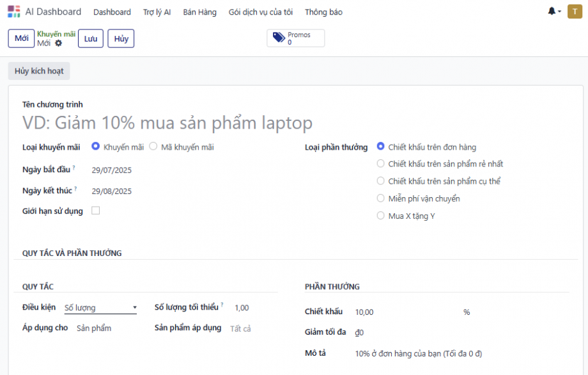The image size is (588, 375).
Task: Click the Hủy kích hoạt button
Action: tap(39, 71)
